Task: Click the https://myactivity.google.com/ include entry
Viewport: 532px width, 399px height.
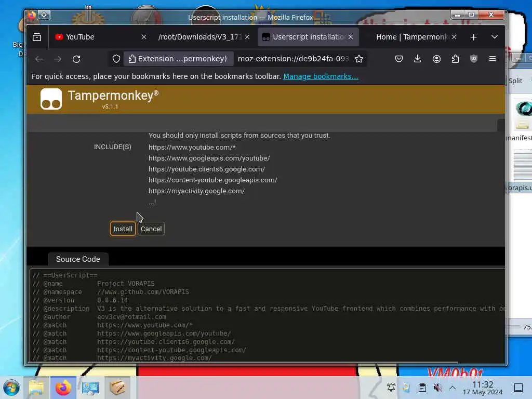Action: [x=196, y=191]
